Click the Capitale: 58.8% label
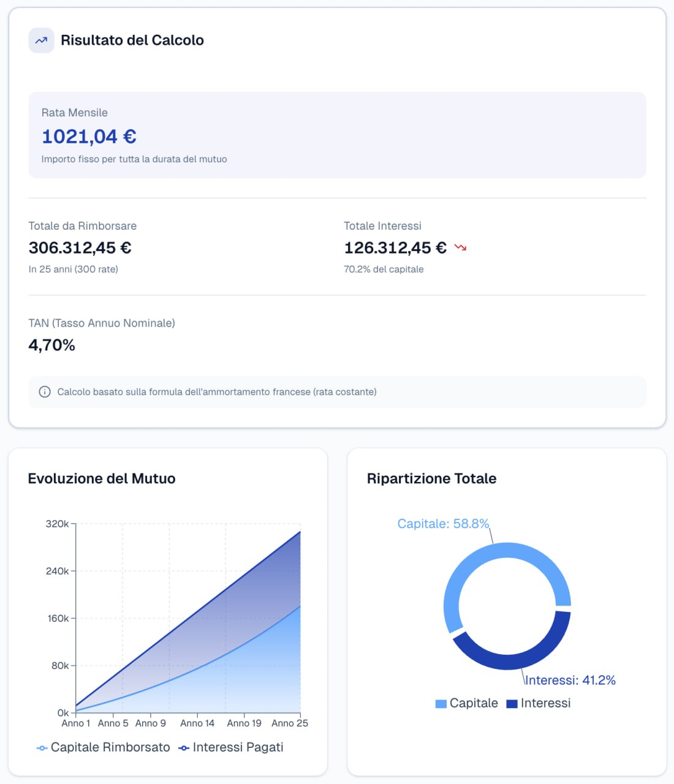Image resolution: width=674 pixels, height=784 pixels. [x=444, y=524]
